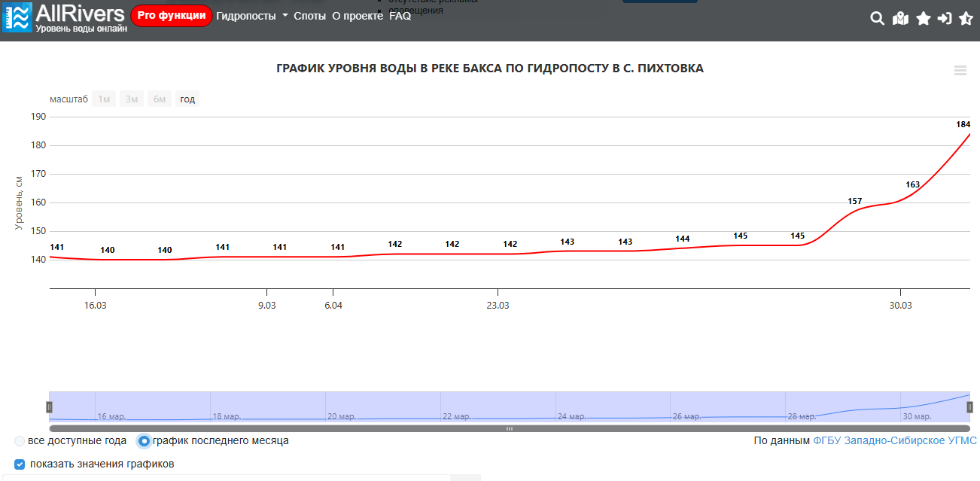This screenshot has height=481, width=980.
Task: Click the half-filled star icon
Action: point(966,19)
